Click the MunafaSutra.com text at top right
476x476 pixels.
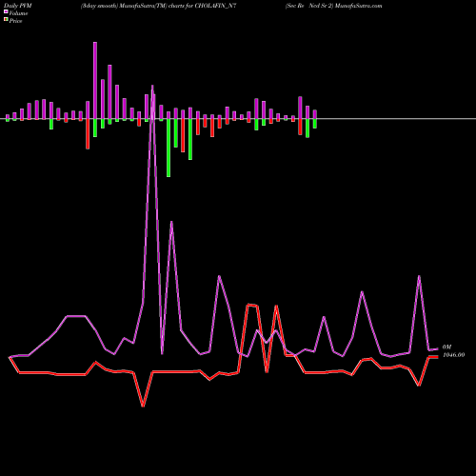[x=359, y=6]
